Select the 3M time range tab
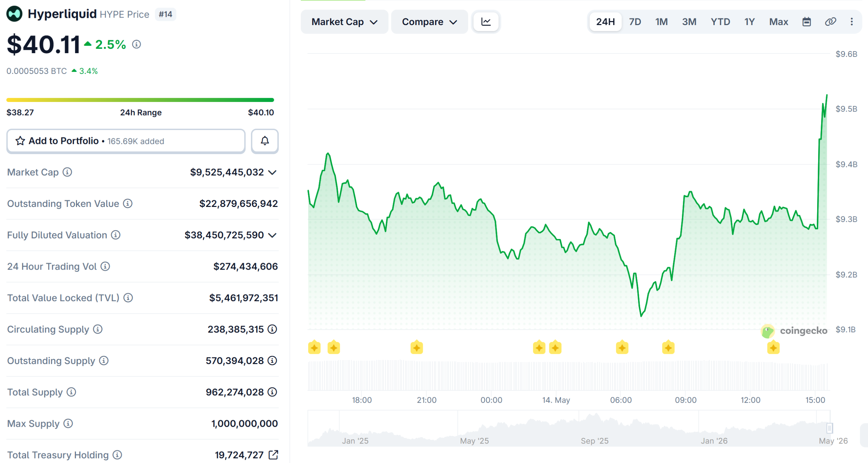Screen dimensions: 868x463 click(689, 22)
